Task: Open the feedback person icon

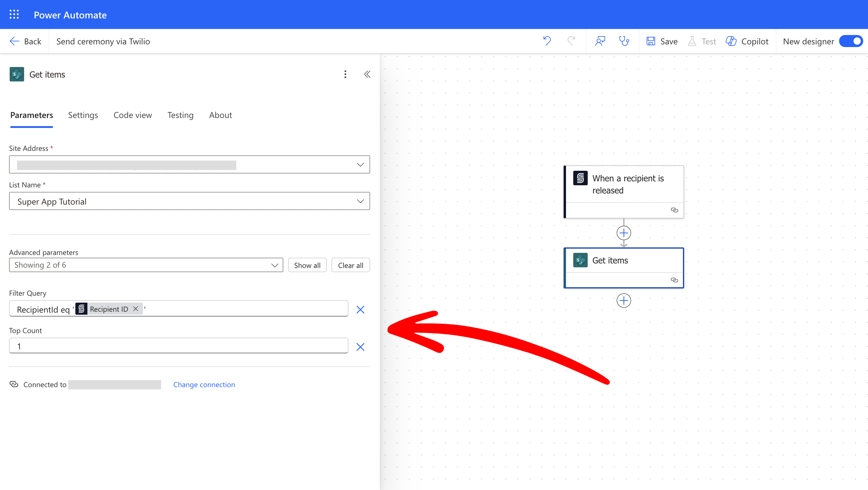Action: 600,41
